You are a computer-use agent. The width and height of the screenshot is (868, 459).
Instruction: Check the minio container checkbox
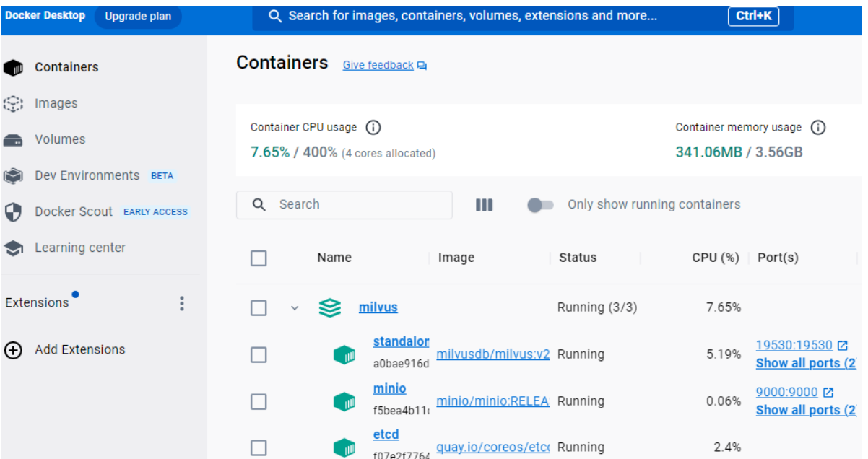point(259,402)
